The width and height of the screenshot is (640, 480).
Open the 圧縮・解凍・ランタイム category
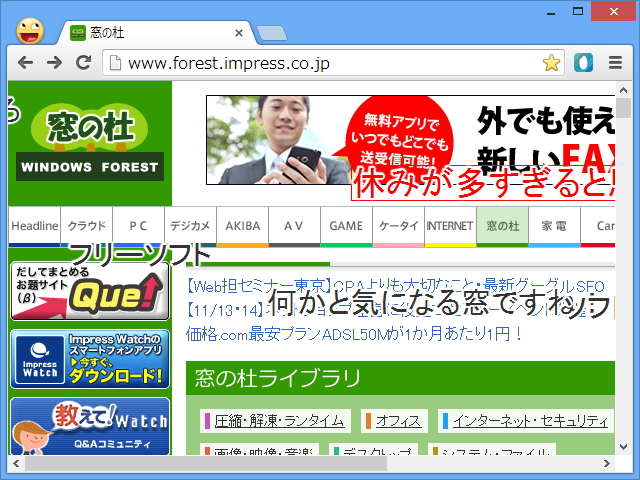point(276,421)
